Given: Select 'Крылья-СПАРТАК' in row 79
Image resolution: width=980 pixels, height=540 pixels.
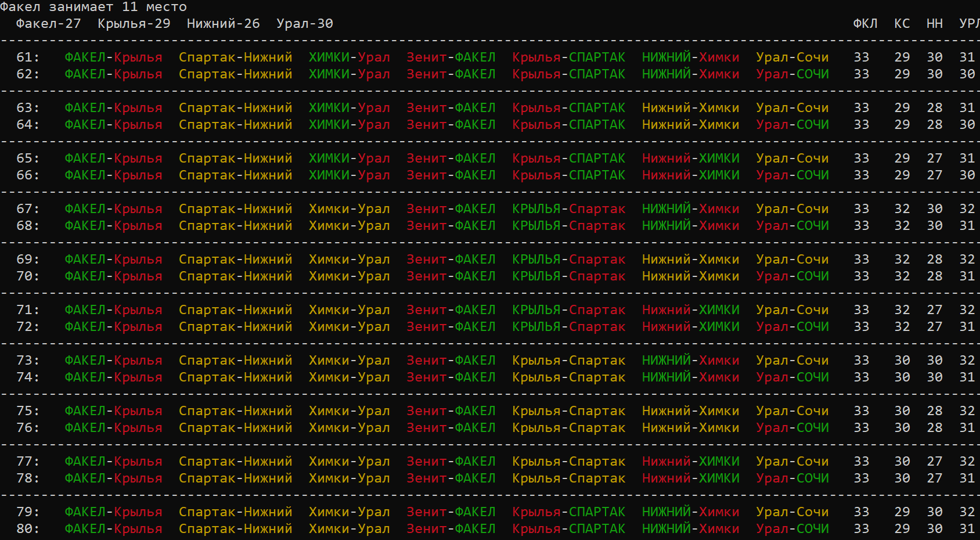Looking at the screenshot, I should click(x=569, y=512).
